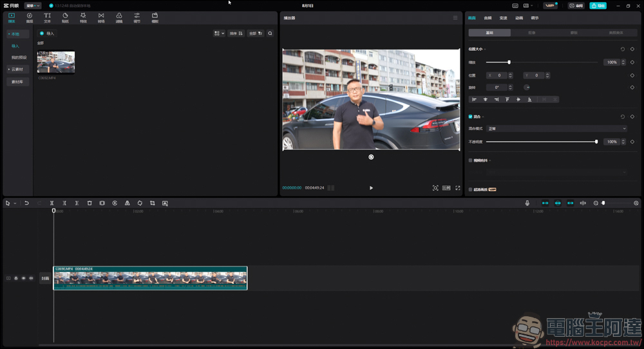Click the 不透明度 opacity slider handle
644x349 pixels.
[x=596, y=142]
